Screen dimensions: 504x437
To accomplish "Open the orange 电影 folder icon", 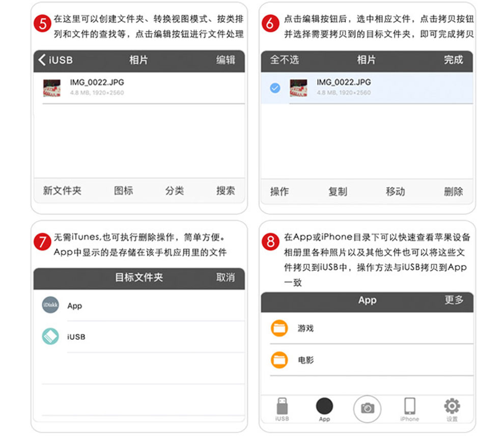I will pos(279,360).
